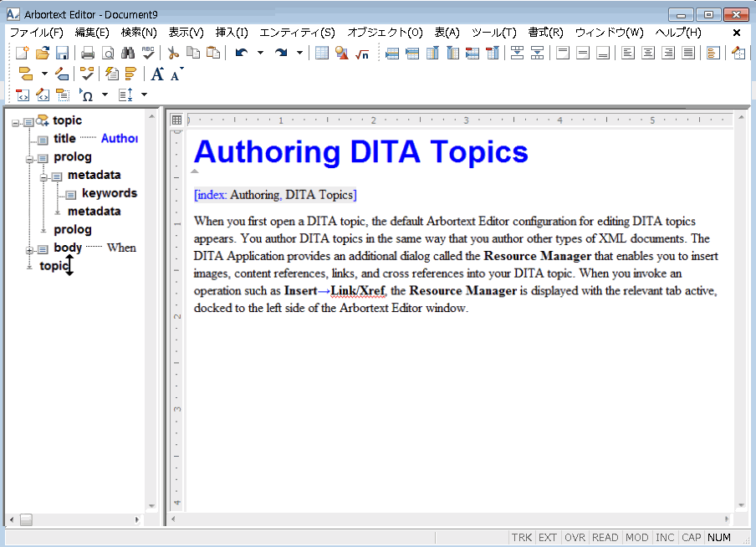Viewport: 756px width, 547px height.
Task: Open the redo history dropdown arrow
Action: click(x=299, y=53)
